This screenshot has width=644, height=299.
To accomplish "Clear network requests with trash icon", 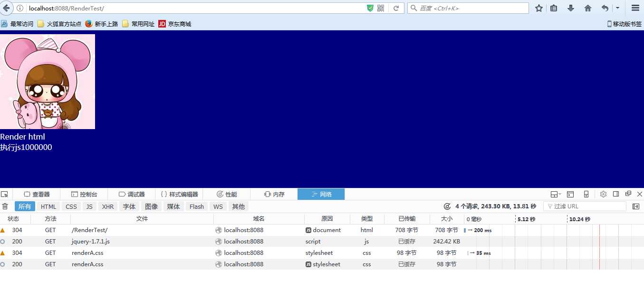I will click(x=5, y=206).
